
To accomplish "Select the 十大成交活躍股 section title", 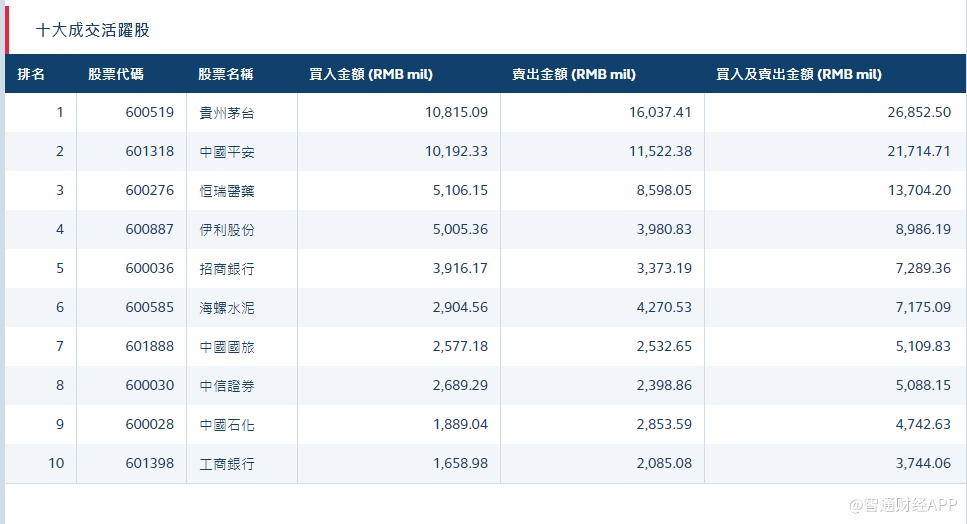I will [93, 30].
